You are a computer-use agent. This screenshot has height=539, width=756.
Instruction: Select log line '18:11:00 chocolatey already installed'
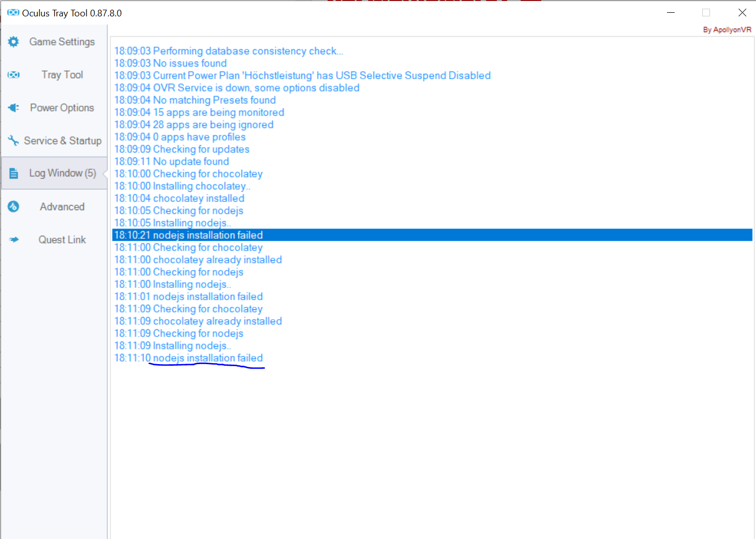tap(198, 260)
